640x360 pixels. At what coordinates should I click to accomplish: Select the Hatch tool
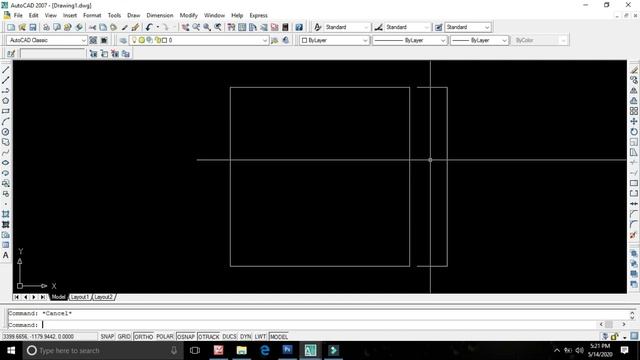pos(6,214)
